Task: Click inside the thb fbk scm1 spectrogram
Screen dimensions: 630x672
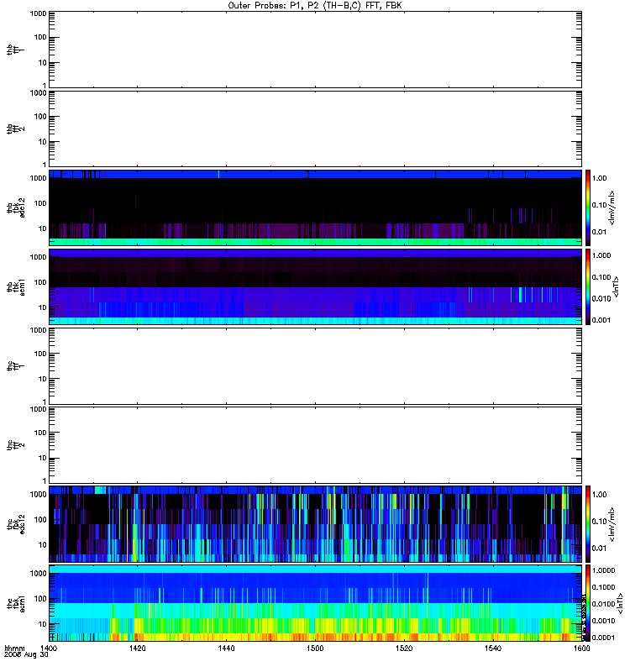Action: [315, 286]
